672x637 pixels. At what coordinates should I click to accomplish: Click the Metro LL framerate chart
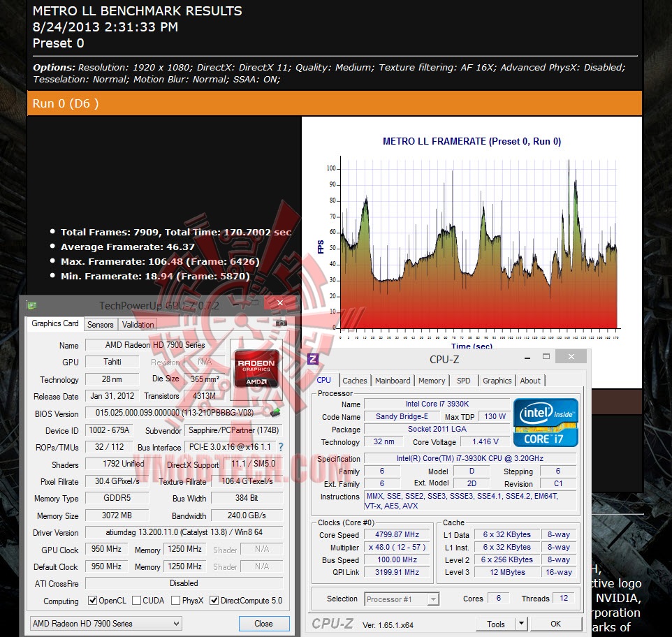pos(472,242)
